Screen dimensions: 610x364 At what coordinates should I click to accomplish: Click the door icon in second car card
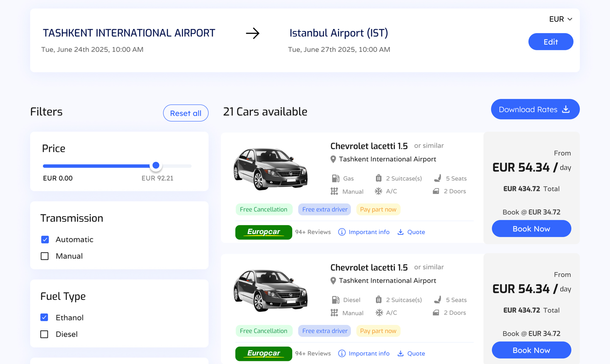click(436, 313)
